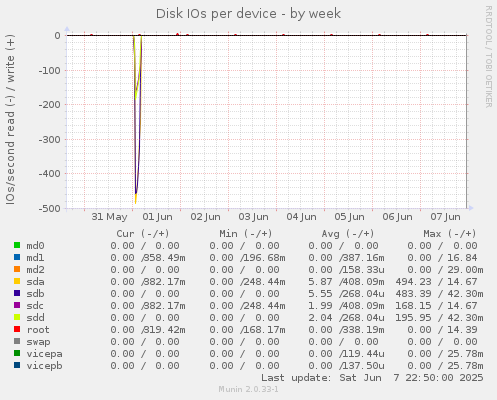Screen dimensions: 497x400
Task: Click the md1 current value 358.49m
Action: pyautogui.click(x=164, y=258)
